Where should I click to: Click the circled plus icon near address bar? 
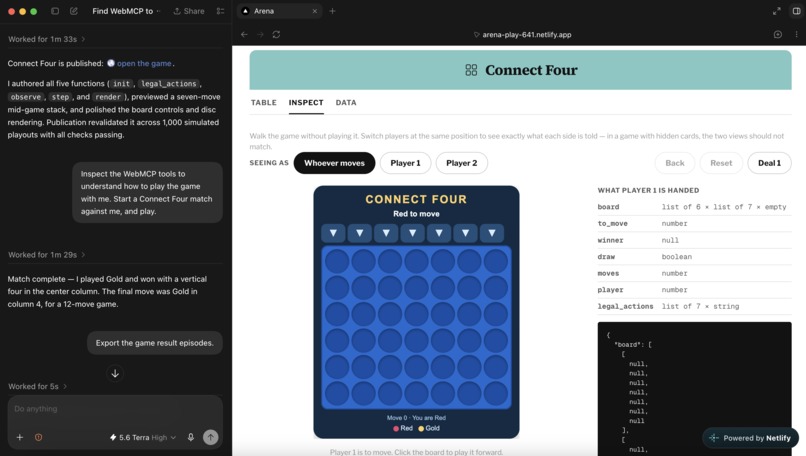tap(778, 34)
